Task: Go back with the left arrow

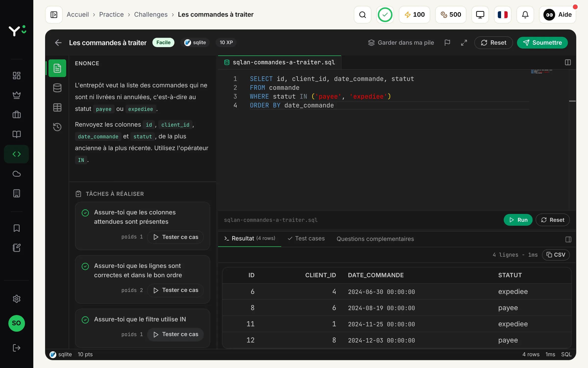Action: click(58, 43)
